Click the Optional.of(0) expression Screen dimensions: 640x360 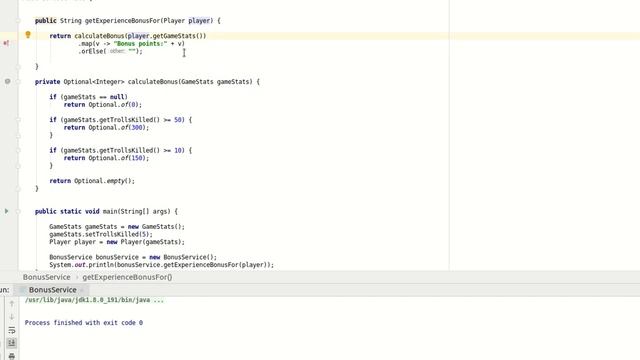tap(113, 104)
